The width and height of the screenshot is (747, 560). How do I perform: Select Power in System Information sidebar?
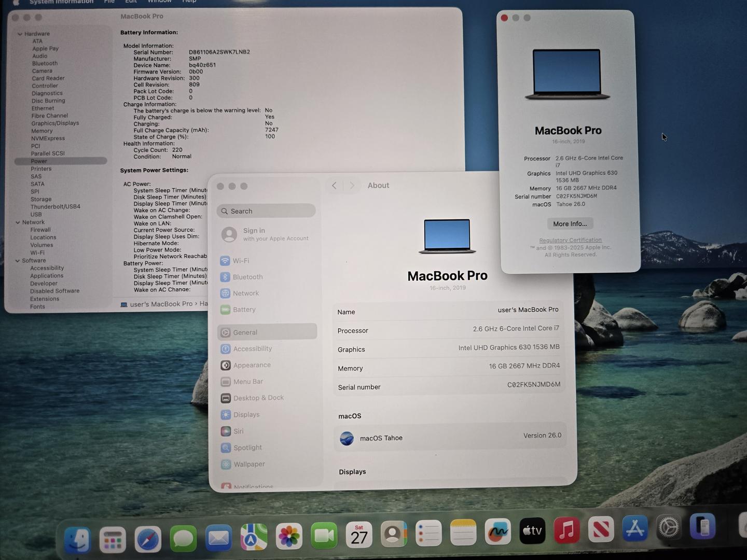[61, 161]
